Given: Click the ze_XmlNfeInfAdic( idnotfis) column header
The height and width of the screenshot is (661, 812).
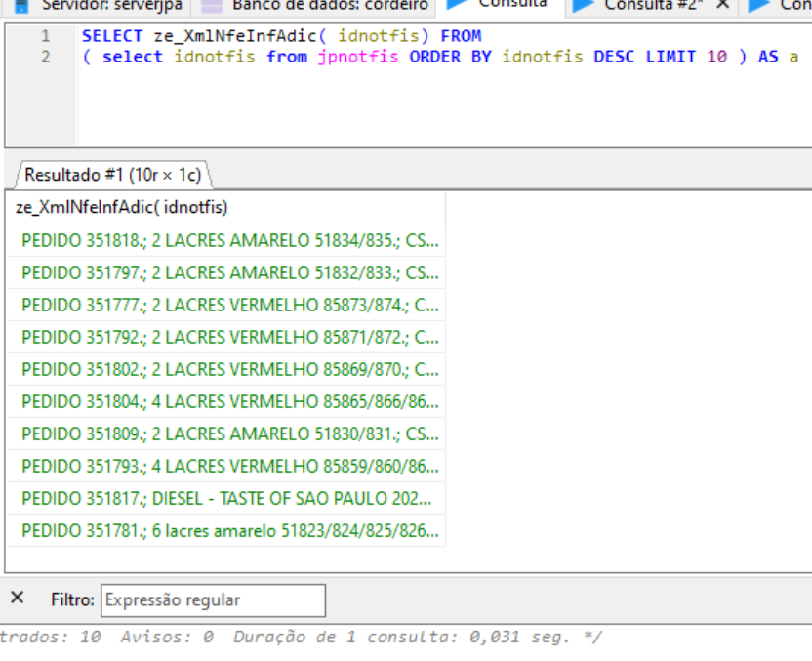Looking at the screenshot, I should (x=122, y=207).
